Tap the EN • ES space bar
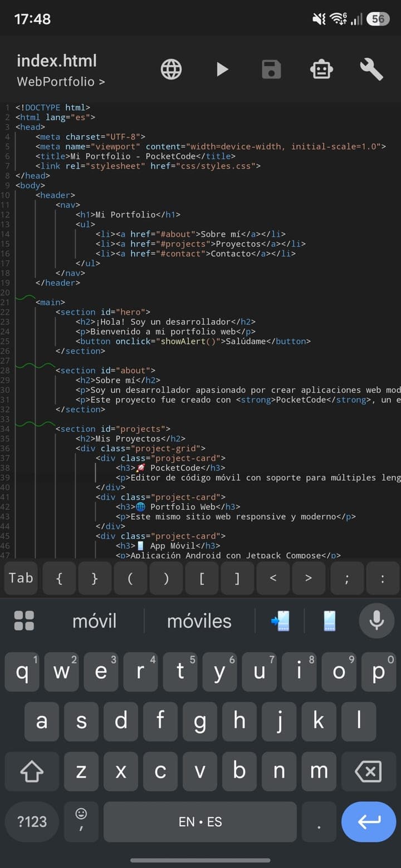Image resolution: width=401 pixels, height=868 pixels. tap(200, 821)
